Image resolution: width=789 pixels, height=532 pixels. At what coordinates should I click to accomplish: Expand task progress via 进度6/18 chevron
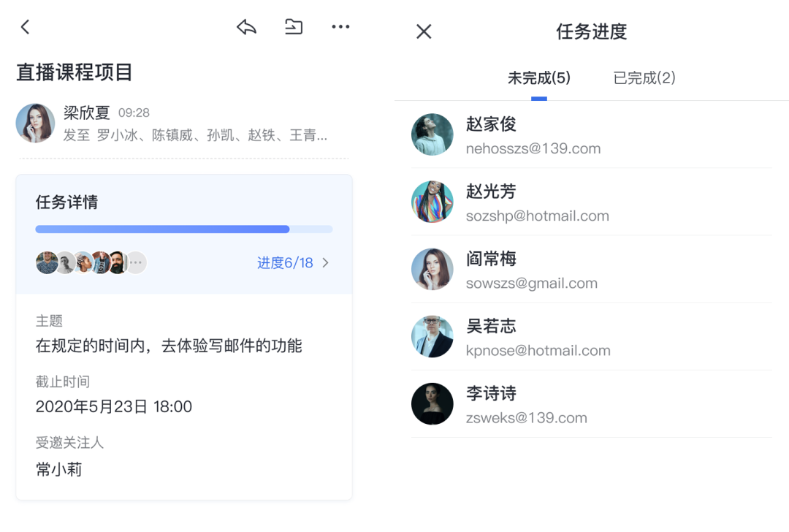tap(326, 263)
